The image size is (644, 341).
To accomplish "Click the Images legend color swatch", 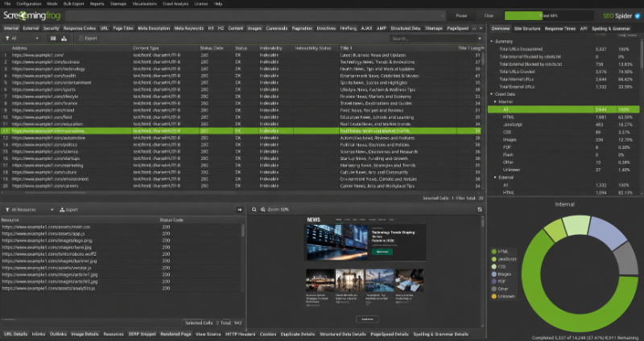I will 493,274.
